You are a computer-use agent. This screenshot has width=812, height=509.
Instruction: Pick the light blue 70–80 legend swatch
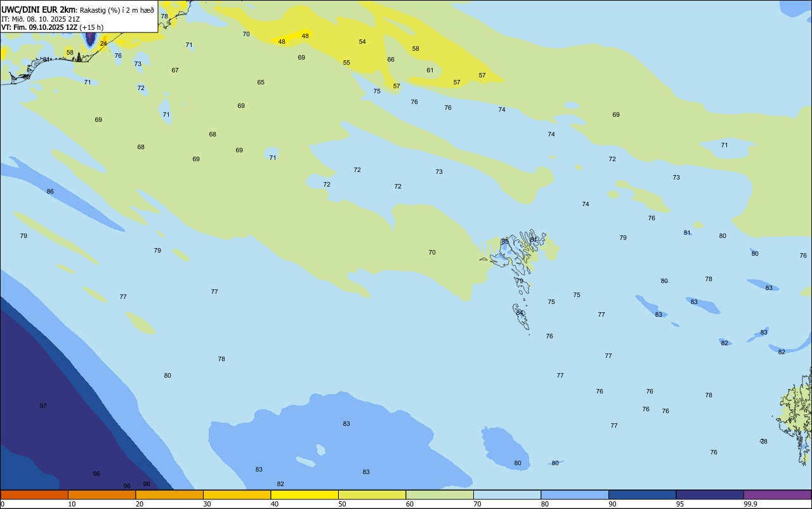click(507, 494)
